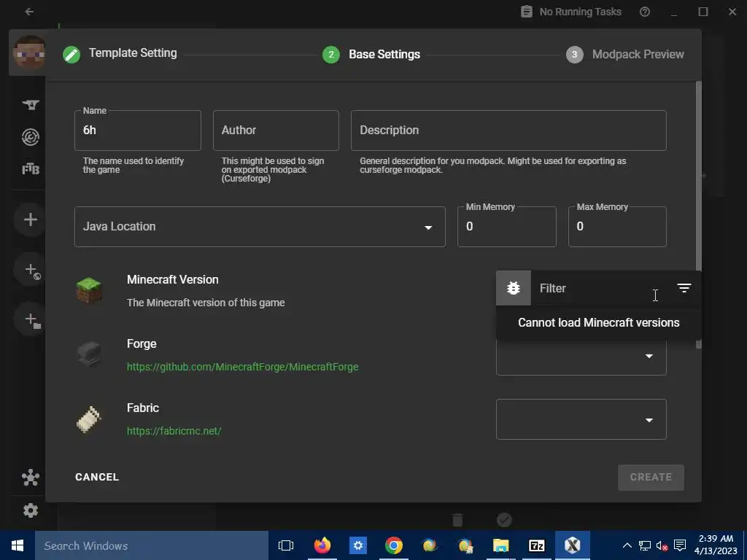Open the No Running Tasks clipboard icon
The height and width of the screenshot is (560, 747).
click(527, 12)
